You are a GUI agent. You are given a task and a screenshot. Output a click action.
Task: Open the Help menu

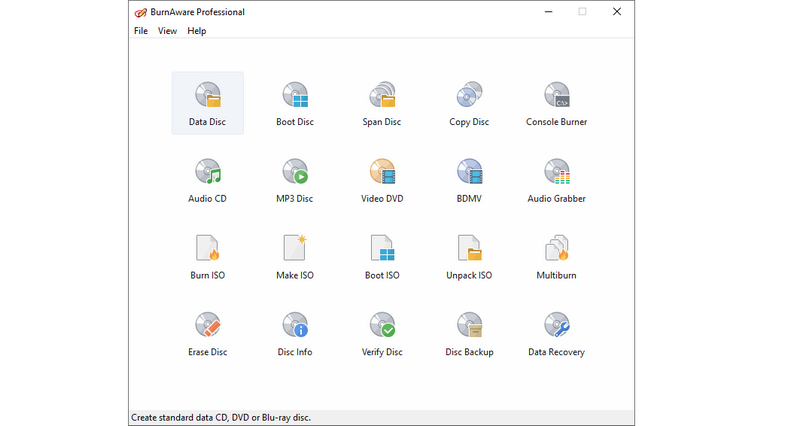[196, 31]
